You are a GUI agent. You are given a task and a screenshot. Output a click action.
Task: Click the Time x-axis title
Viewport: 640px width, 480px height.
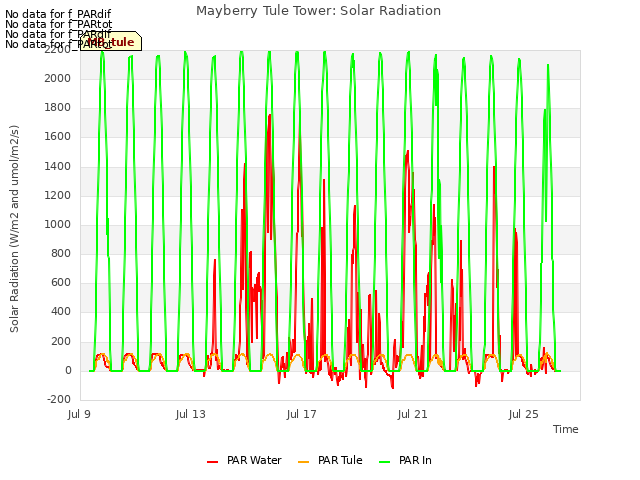coord(566,429)
